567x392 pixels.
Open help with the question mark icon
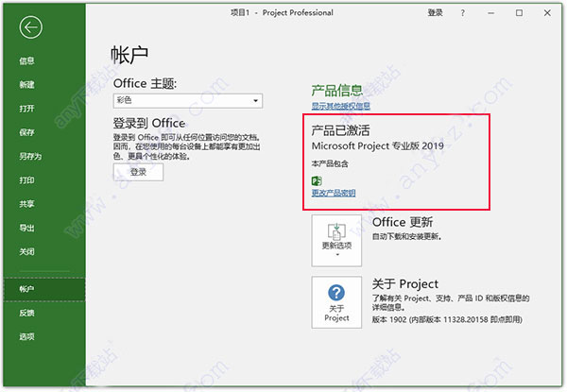(463, 13)
